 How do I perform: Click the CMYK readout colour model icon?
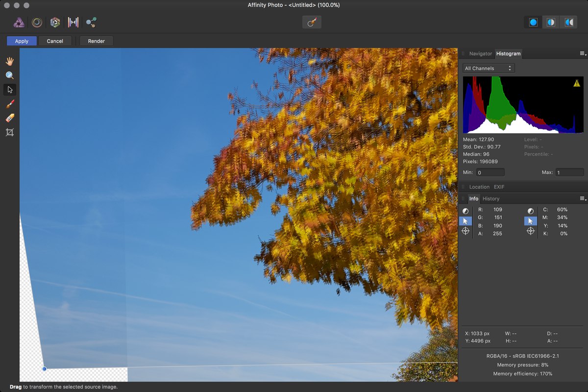pyautogui.click(x=531, y=211)
